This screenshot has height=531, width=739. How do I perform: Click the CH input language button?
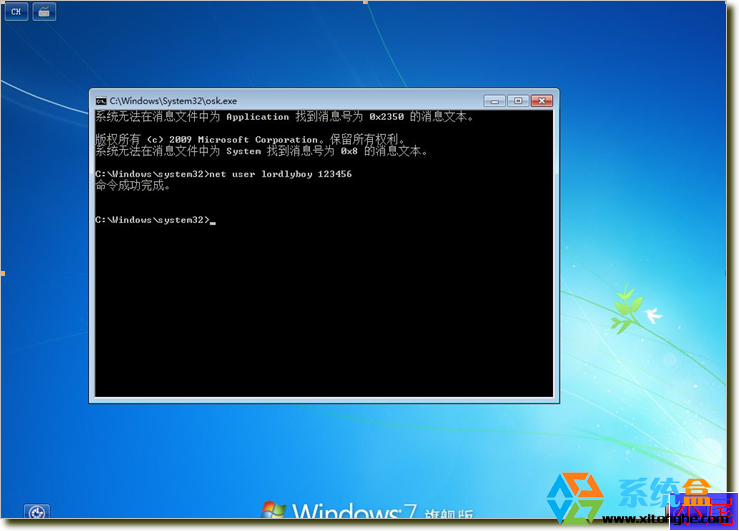pyautogui.click(x=16, y=12)
